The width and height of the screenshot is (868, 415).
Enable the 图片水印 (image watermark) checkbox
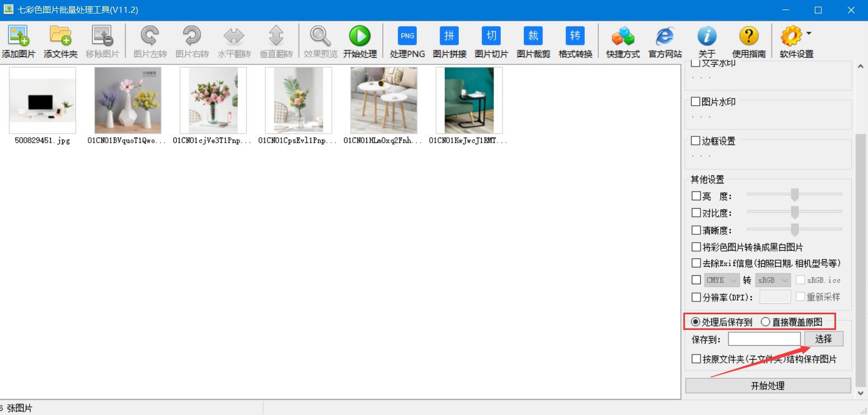point(696,102)
